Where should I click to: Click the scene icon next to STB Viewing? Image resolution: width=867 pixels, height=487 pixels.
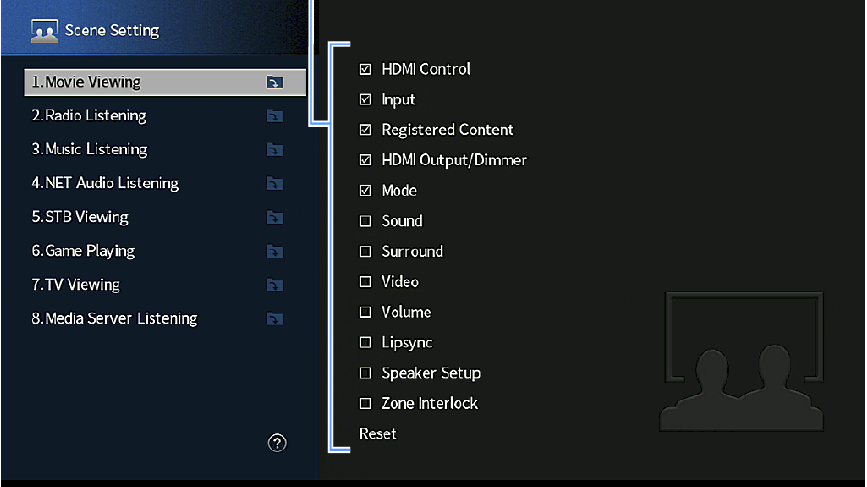pos(275,218)
